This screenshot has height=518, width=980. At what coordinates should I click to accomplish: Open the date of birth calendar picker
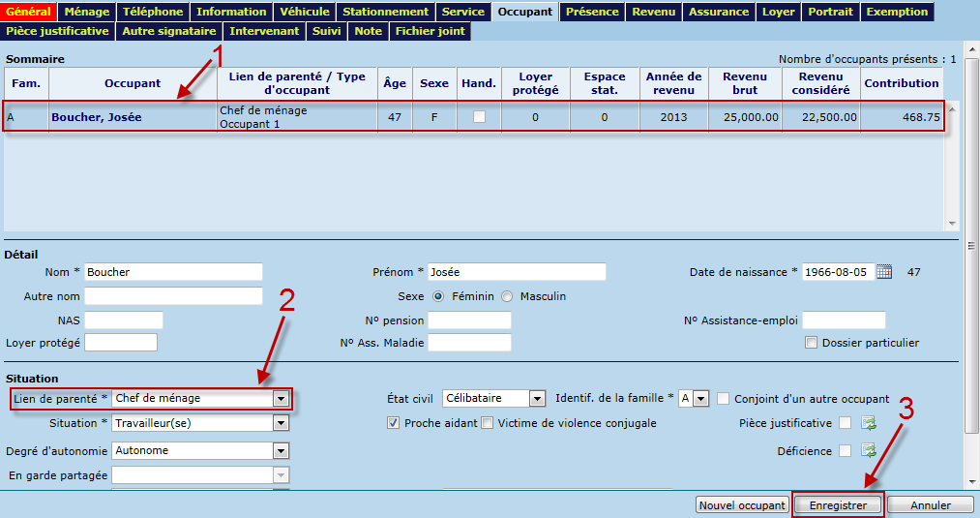pyautogui.click(x=883, y=272)
